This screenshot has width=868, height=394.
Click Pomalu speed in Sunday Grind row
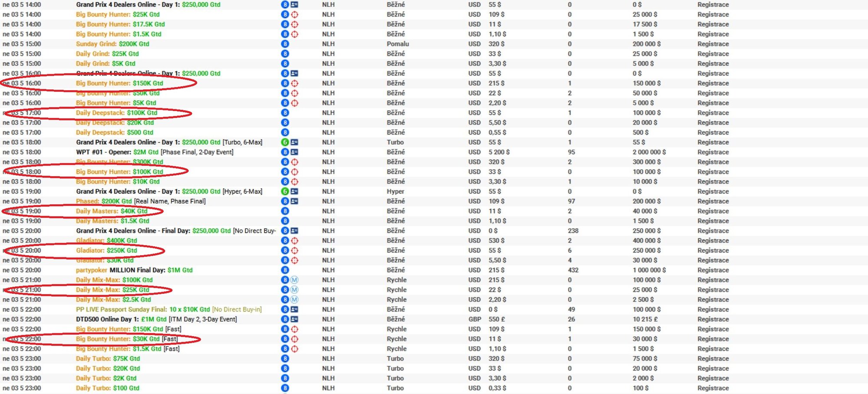[398, 44]
